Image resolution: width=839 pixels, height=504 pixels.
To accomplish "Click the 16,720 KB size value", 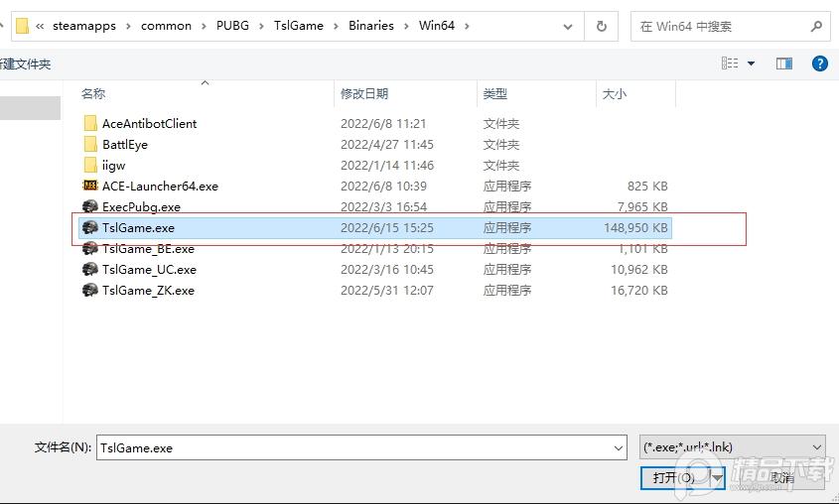I will 639,291.
